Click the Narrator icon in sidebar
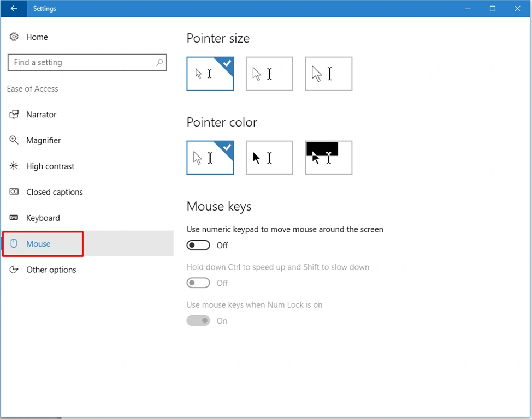This screenshot has height=419, width=532. click(x=14, y=114)
